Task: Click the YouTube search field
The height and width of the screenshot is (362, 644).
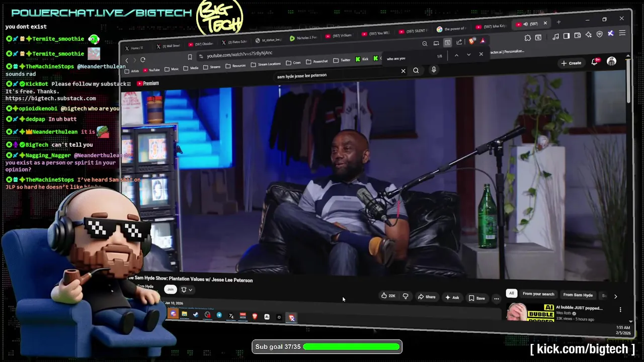Action: pyautogui.click(x=337, y=74)
